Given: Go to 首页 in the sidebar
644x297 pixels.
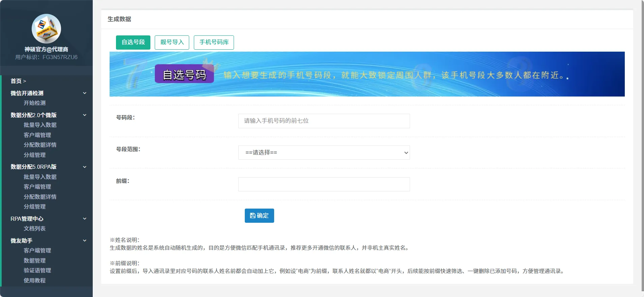Looking at the screenshot, I should [x=16, y=81].
